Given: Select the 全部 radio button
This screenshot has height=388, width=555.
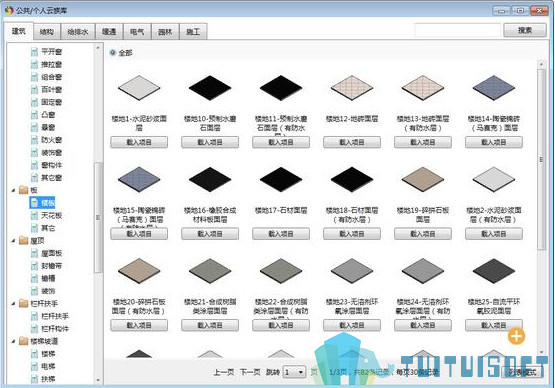Looking at the screenshot, I should tap(113, 53).
